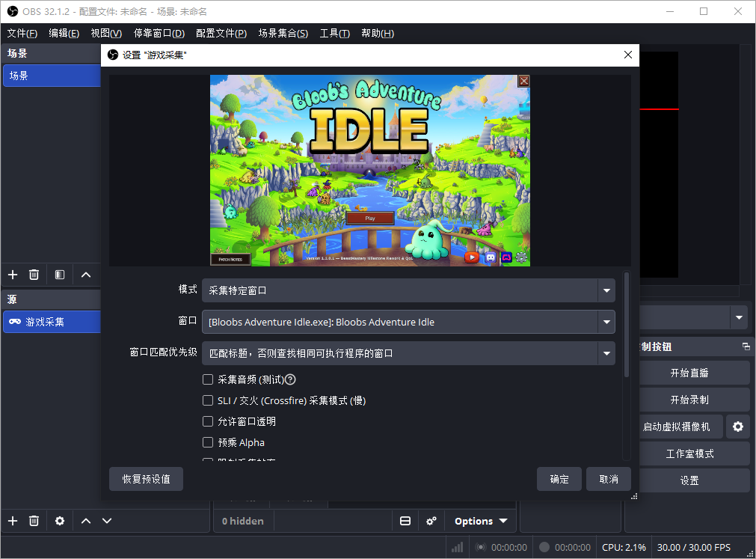This screenshot has width=756, height=559.
Task: Click YouTube icon in game preview
Action: [x=472, y=257]
